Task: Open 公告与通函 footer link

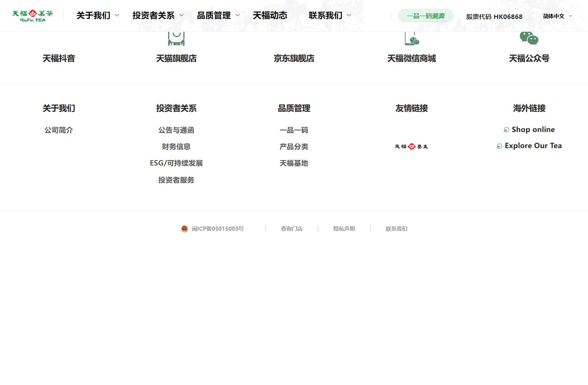Action: pyautogui.click(x=176, y=130)
